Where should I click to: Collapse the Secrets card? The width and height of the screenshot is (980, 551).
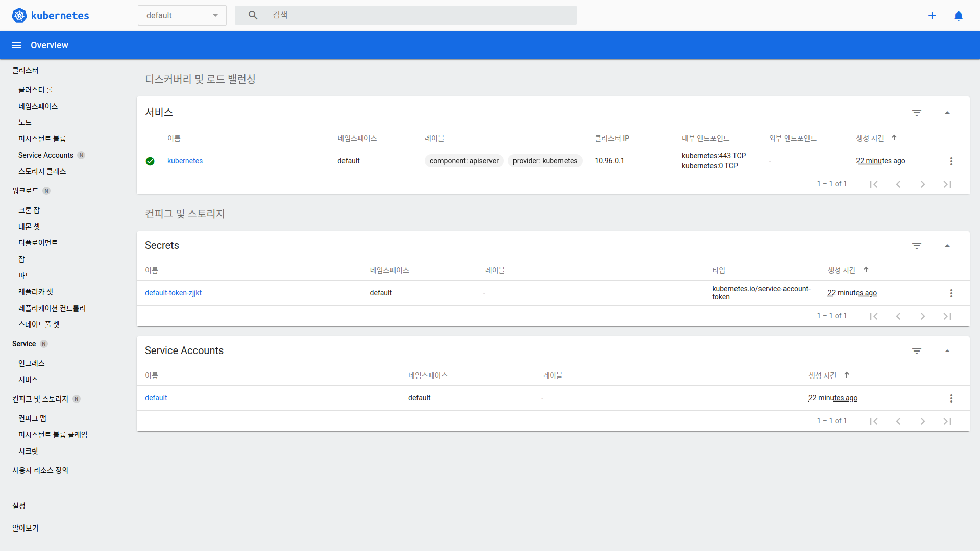[x=947, y=246]
